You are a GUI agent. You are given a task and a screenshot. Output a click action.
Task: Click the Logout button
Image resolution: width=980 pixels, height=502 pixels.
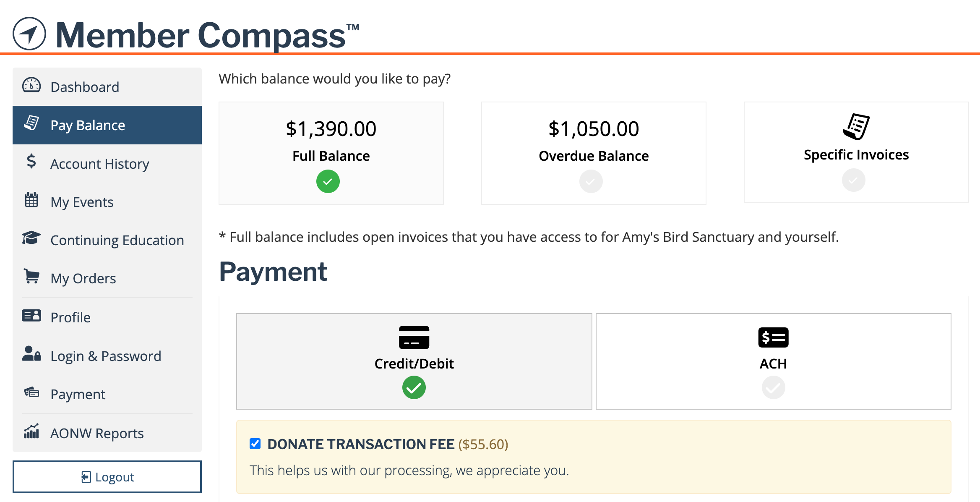click(107, 477)
